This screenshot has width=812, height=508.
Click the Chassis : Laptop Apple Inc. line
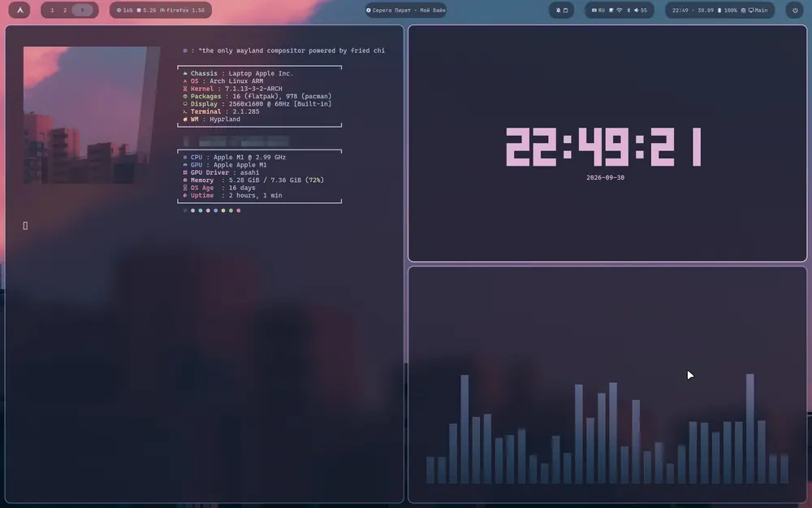coord(238,74)
